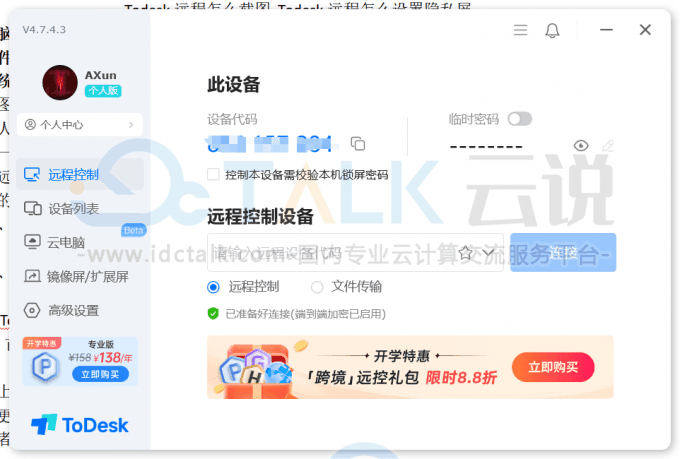Click the AXun username
This screenshot has width=680, height=459.
click(101, 75)
